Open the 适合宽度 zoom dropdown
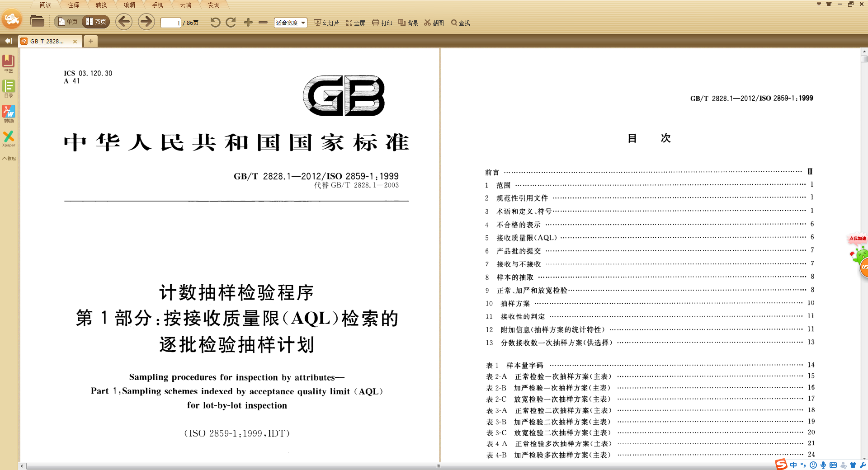 pos(290,23)
